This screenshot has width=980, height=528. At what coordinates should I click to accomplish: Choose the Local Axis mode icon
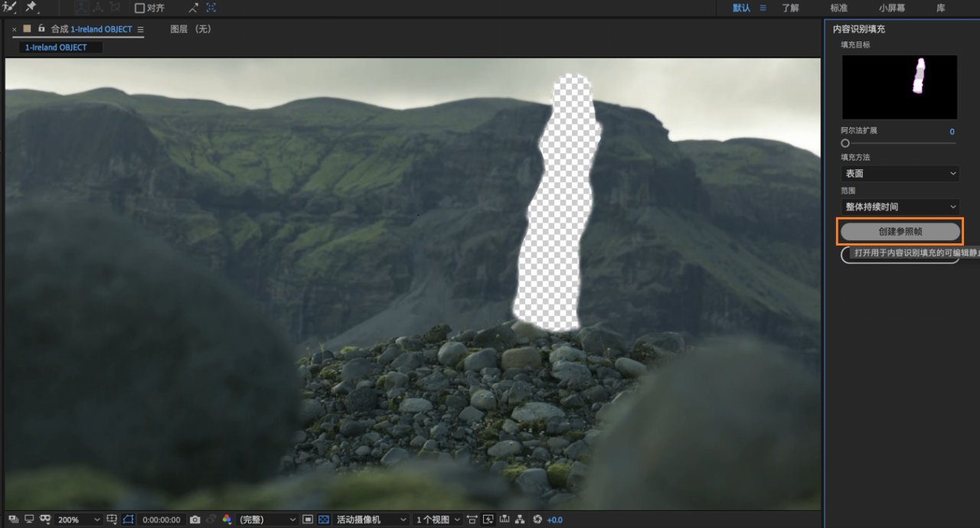(80, 8)
